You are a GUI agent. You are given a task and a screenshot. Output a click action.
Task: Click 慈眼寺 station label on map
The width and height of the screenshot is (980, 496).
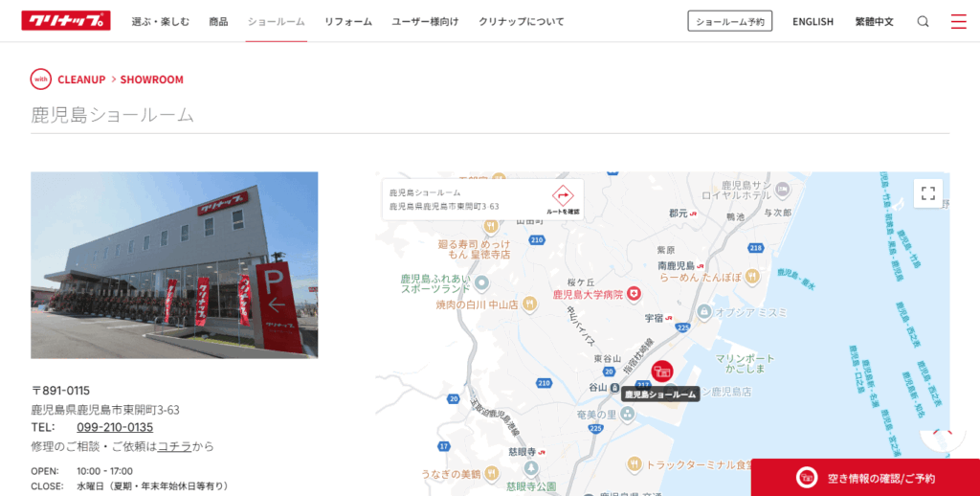tap(522, 452)
